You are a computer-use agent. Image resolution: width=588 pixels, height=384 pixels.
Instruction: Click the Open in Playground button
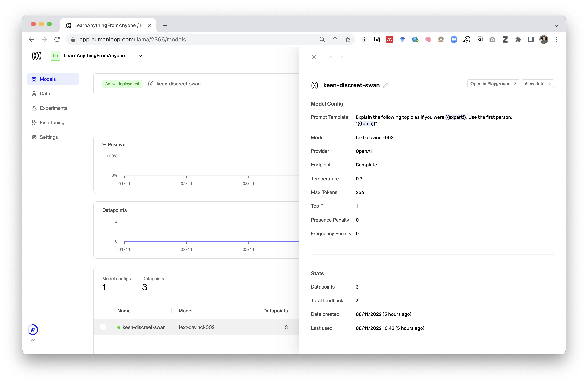point(493,84)
